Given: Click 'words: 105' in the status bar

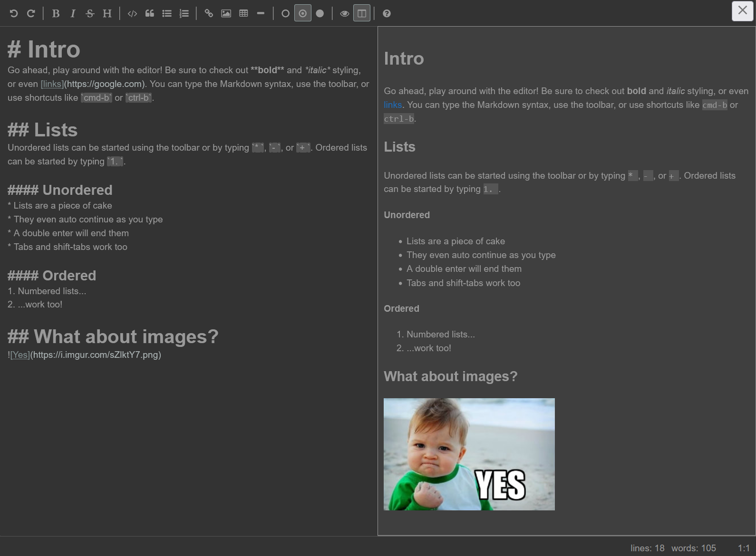Looking at the screenshot, I should (x=694, y=548).
